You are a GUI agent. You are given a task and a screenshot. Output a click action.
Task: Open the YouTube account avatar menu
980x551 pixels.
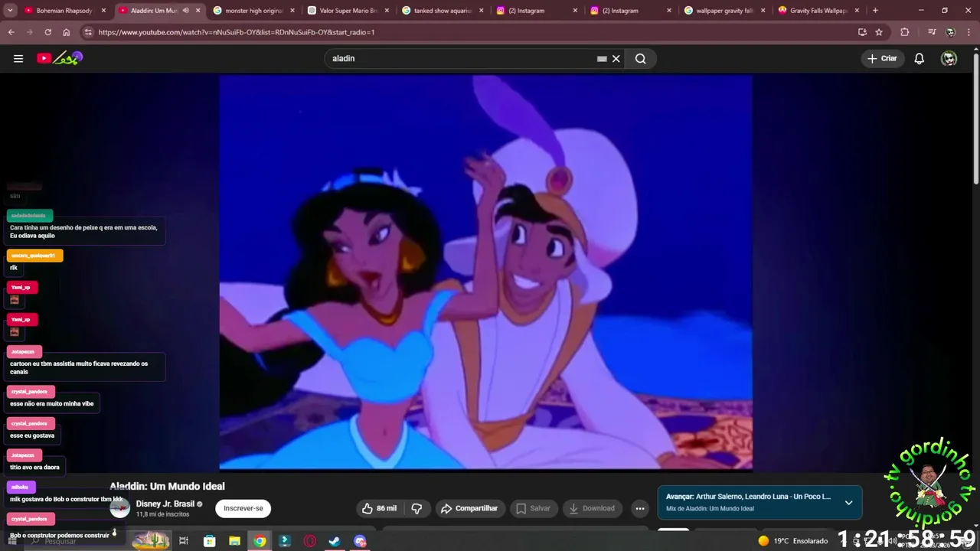click(x=949, y=58)
